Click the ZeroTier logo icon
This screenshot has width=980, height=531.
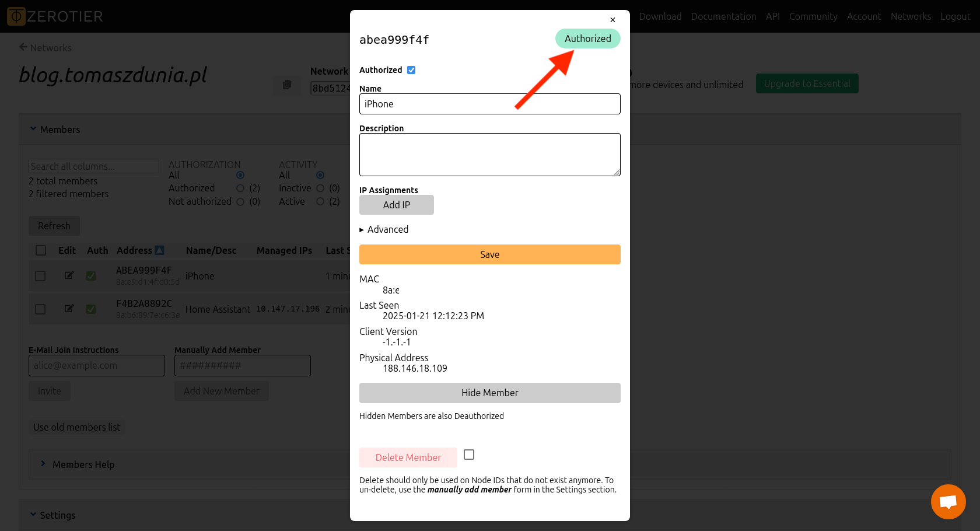coord(16,16)
